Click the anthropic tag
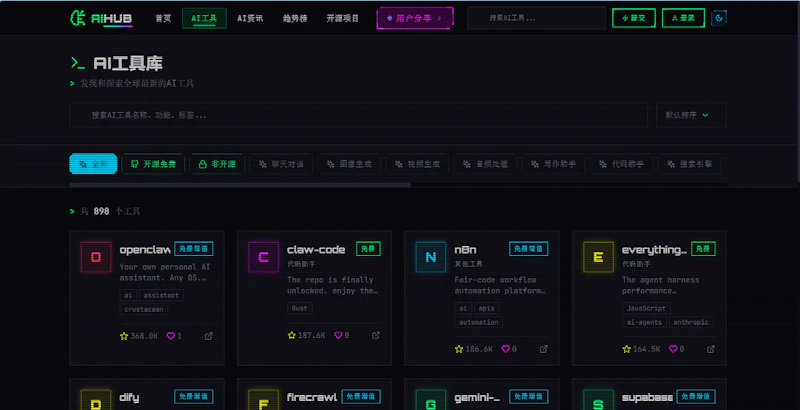Image resolution: width=800 pixels, height=410 pixels. (x=691, y=322)
